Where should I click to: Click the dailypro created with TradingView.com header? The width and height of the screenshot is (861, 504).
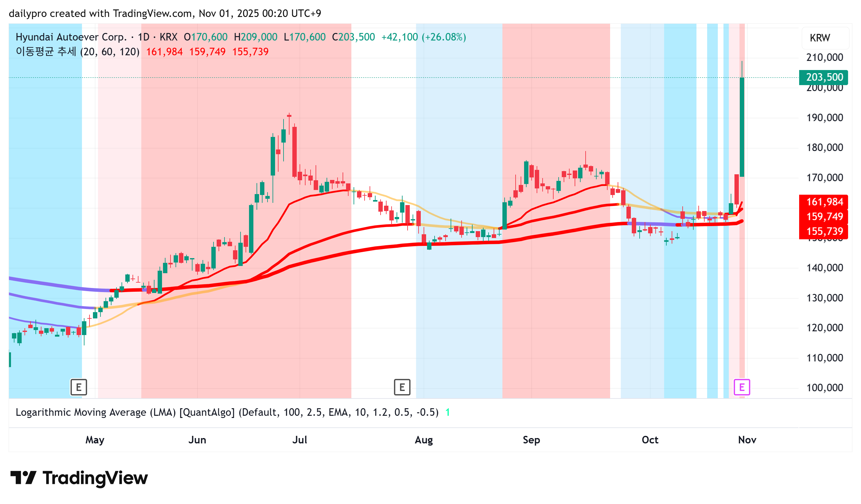pos(165,13)
